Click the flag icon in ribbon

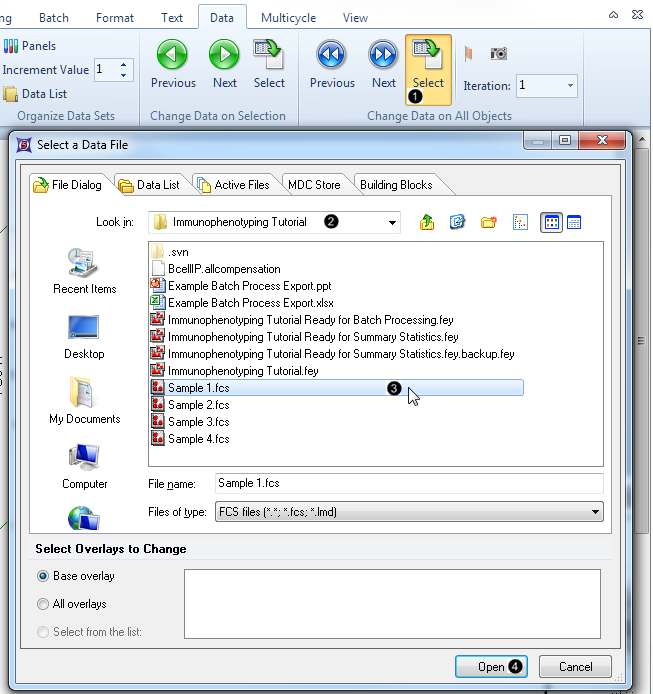[x=469, y=54]
